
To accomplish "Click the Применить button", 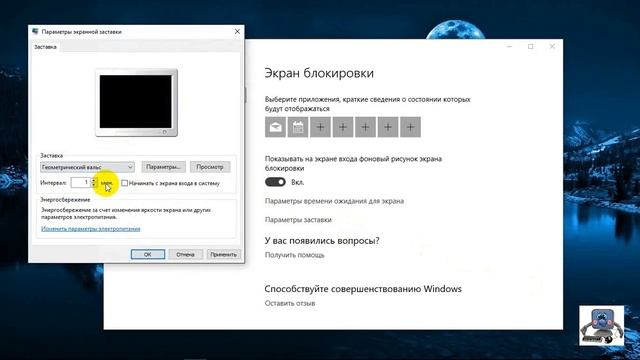I will [x=223, y=254].
